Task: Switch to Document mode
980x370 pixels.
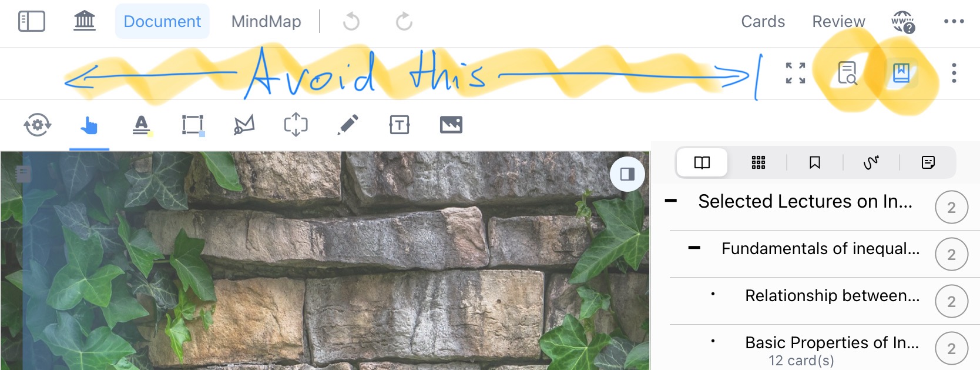Action: pyautogui.click(x=162, y=21)
